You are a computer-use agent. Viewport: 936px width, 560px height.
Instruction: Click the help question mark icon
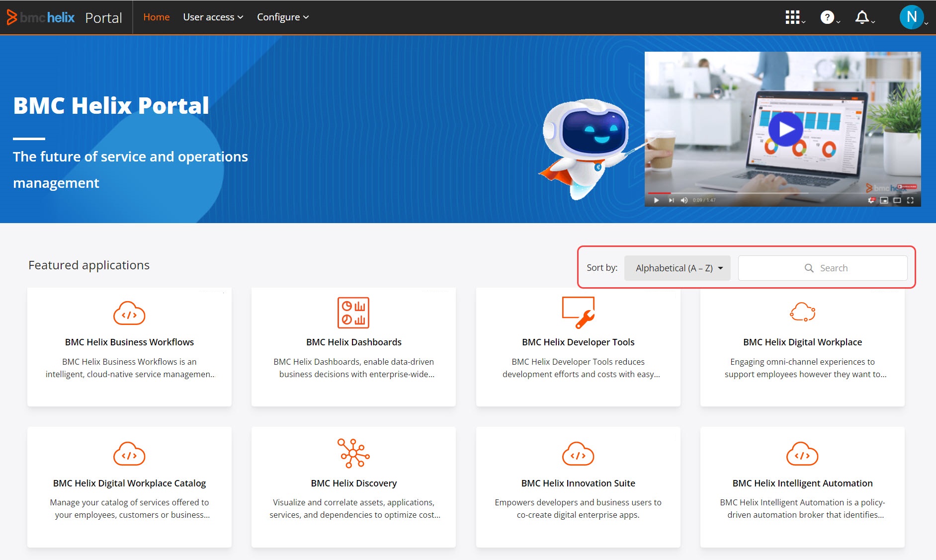[827, 17]
